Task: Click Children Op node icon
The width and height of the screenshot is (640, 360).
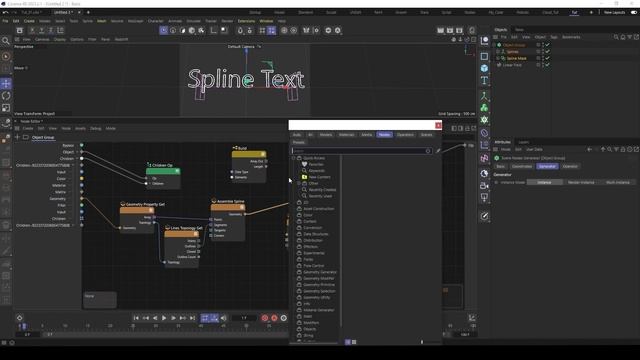Action: point(150,165)
